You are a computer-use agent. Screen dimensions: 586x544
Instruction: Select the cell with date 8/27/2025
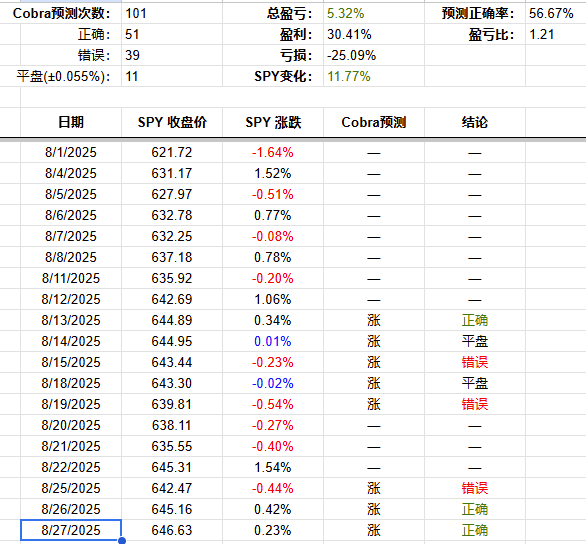[71, 530]
